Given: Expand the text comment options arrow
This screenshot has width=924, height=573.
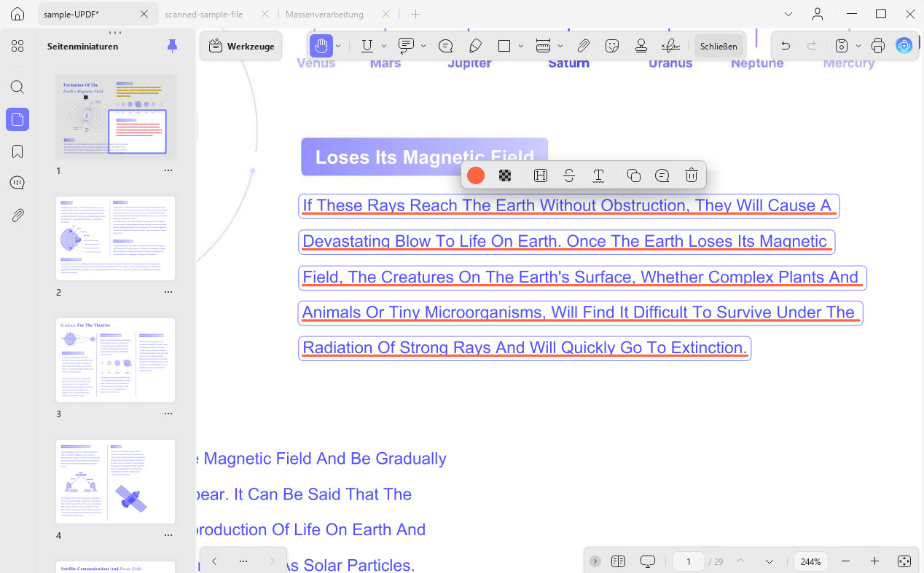Looking at the screenshot, I should click(x=423, y=46).
